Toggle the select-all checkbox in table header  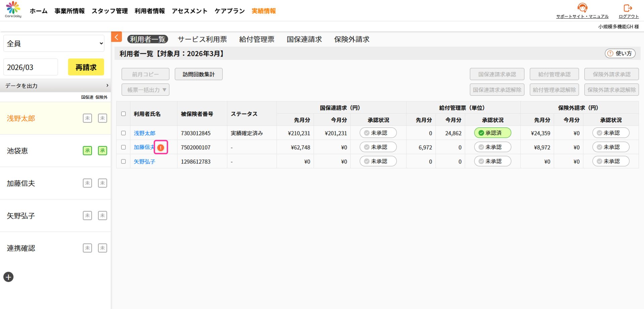123,114
